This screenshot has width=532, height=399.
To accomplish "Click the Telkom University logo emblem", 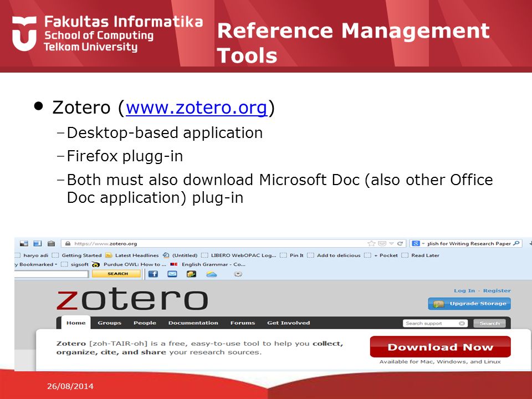I will pos(24,34).
